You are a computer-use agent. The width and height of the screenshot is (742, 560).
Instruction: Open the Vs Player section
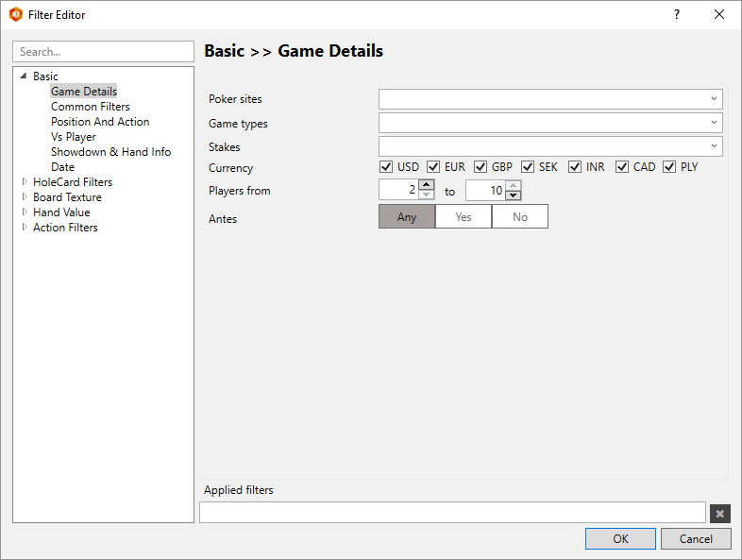[x=74, y=137]
